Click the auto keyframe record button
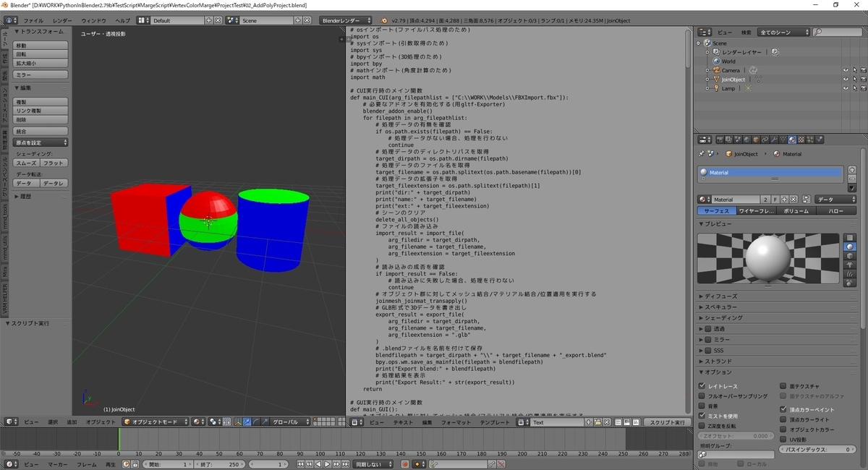868x470 pixels. pyautogui.click(x=405, y=464)
